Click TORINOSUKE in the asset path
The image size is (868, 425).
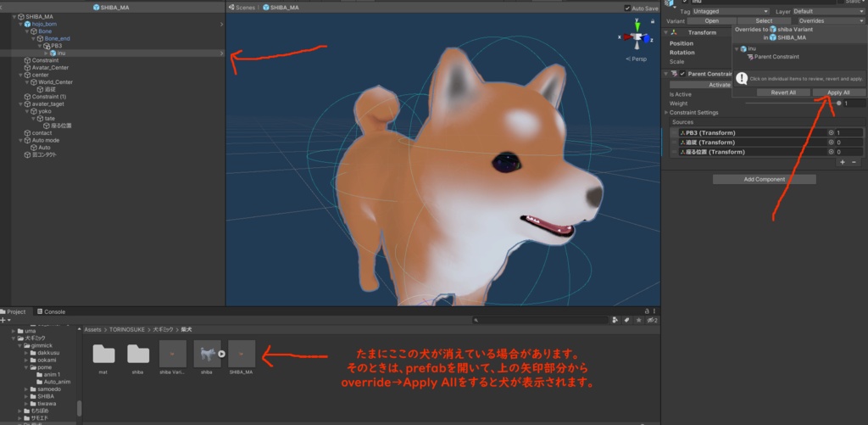click(x=126, y=330)
